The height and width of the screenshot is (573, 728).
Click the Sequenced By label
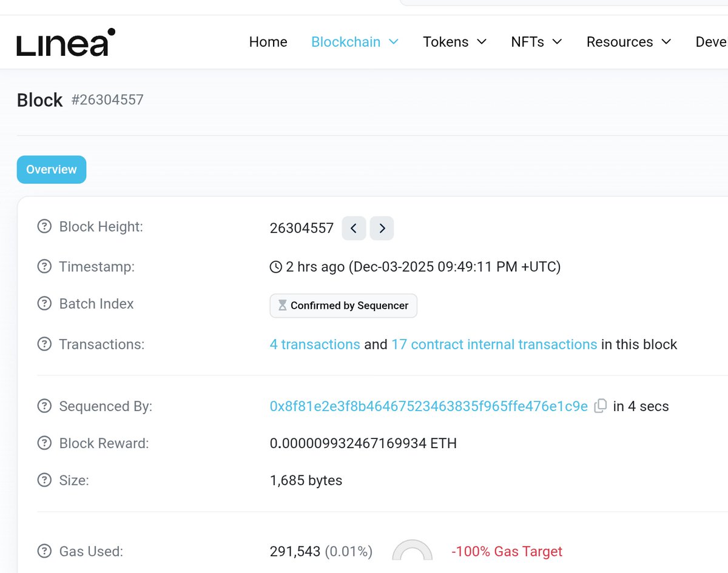106,406
